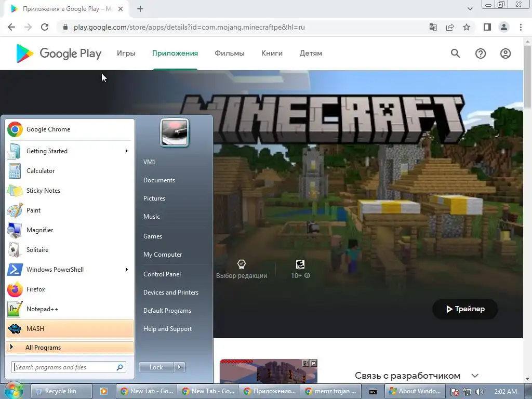The height and width of the screenshot is (399, 532).
Task: Go back to the previous page
Action: pos(11,27)
